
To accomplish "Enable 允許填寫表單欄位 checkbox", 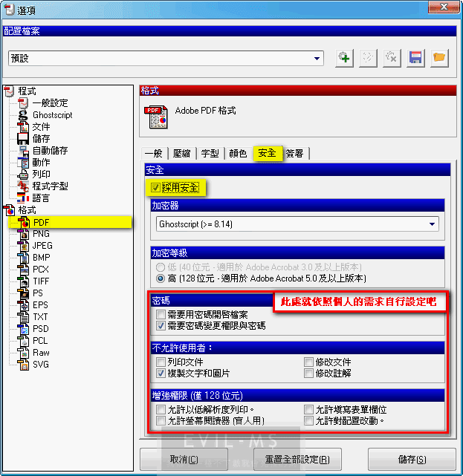I will point(308,409).
